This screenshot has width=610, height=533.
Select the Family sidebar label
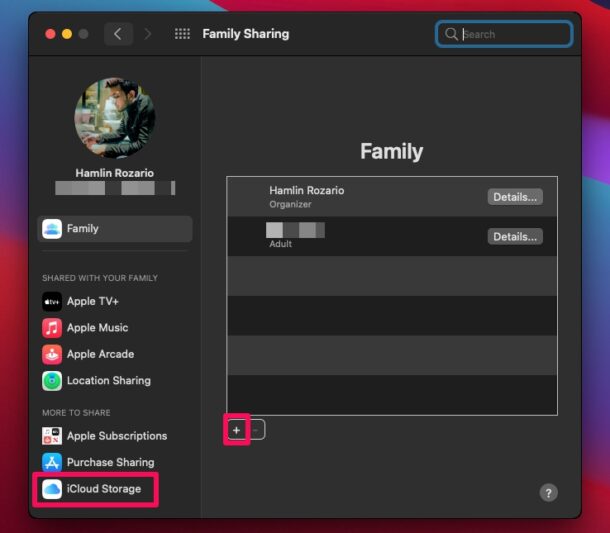(82, 228)
